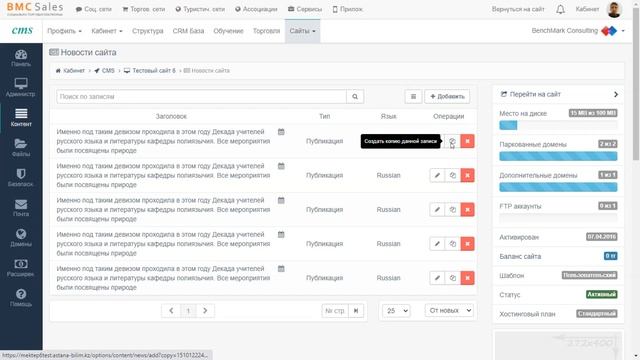Open the Расширен sidebar item

pos(21,268)
